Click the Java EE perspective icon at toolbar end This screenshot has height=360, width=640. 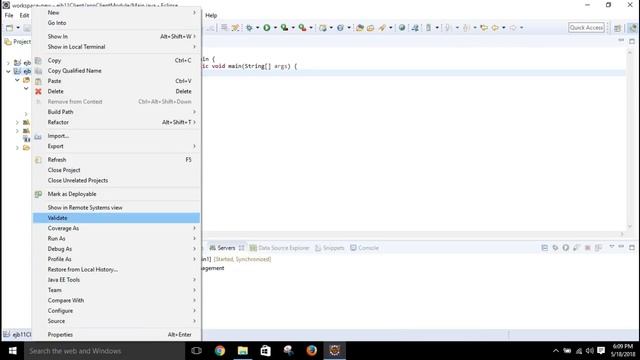[x=632, y=28]
